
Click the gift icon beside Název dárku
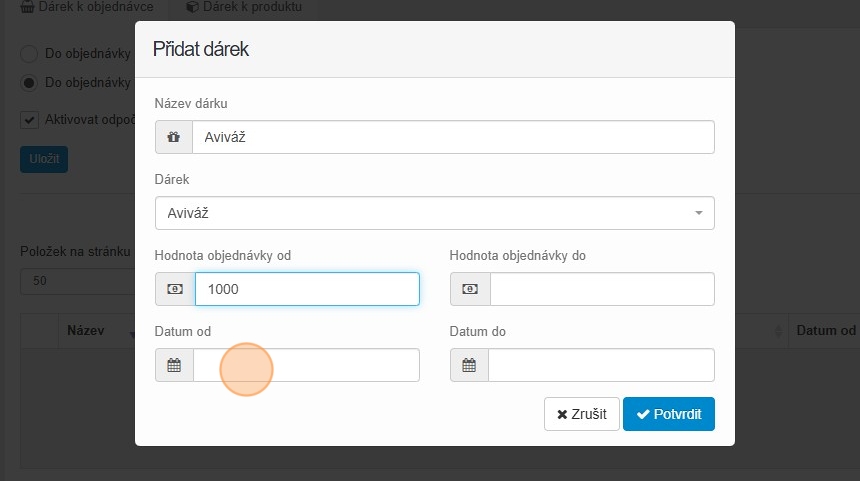[x=173, y=138]
